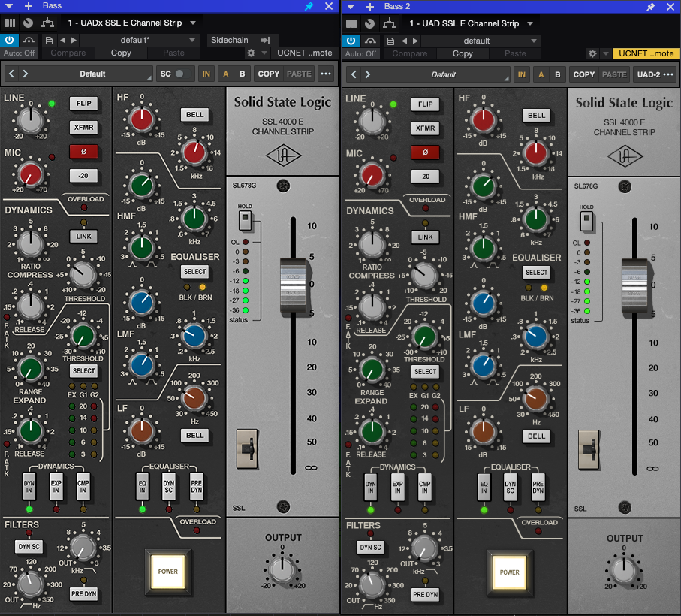Click next preset chevron in Bass 2 plugin bar
Screen dimensions: 681x616
click(x=368, y=74)
